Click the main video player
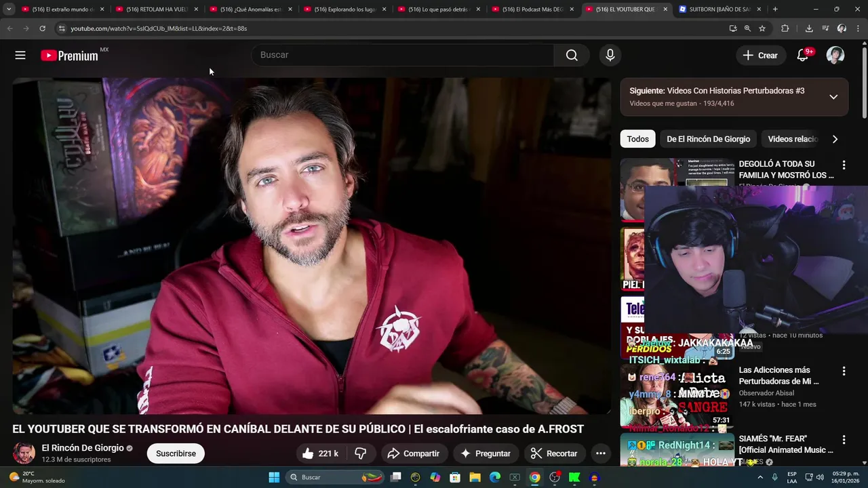Screen dimensions: 868x488 pos(312,245)
